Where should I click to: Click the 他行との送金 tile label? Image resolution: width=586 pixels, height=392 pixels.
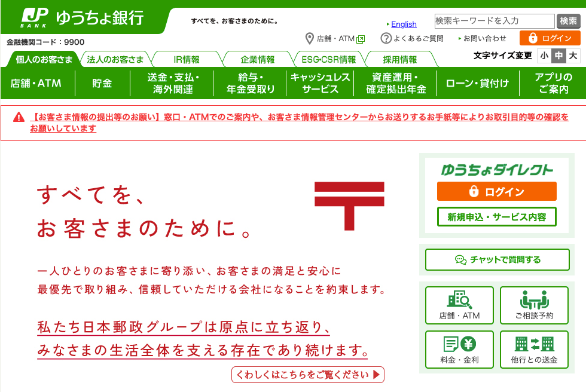pyautogui.click(x=534, y=360)
